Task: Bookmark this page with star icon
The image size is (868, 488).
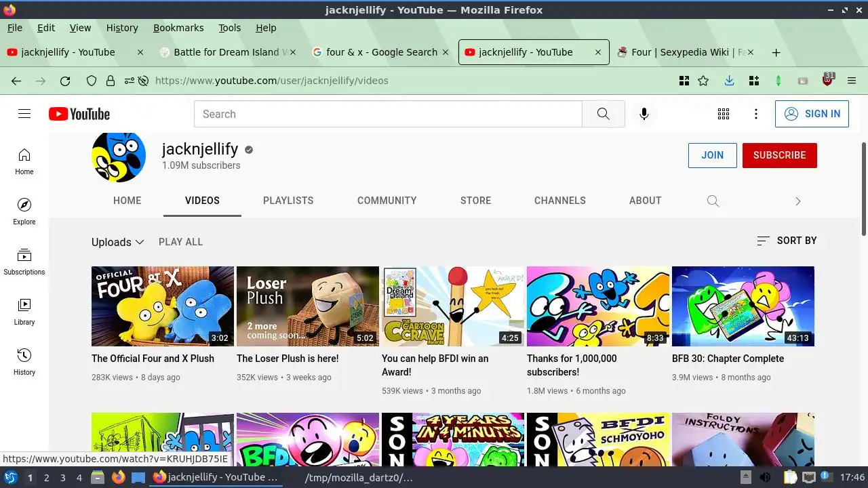Action: pyautogui.click(x=703, y=81)
